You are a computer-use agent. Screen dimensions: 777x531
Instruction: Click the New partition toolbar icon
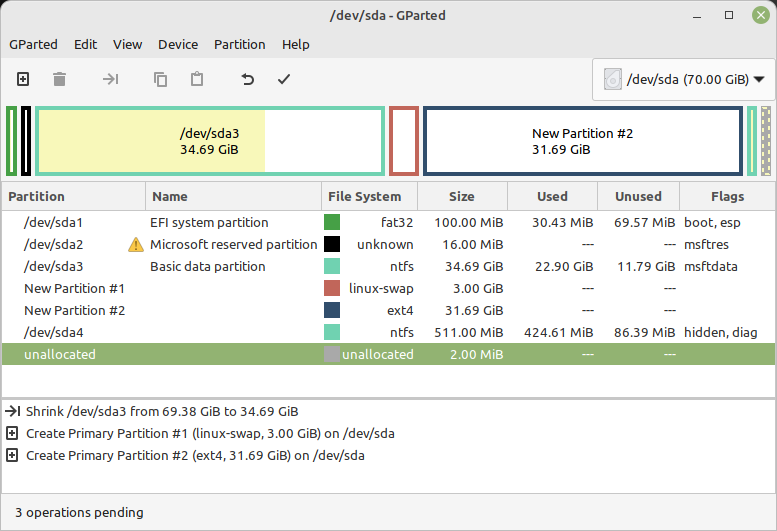23,79
